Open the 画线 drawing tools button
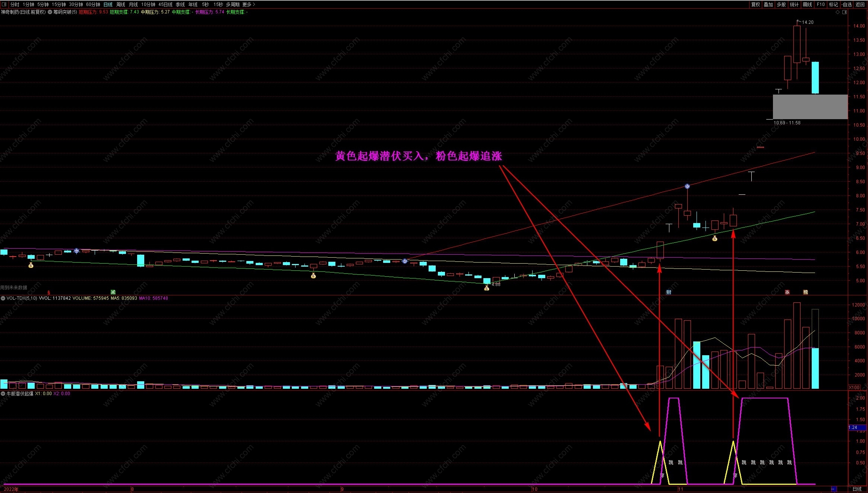 [x=807, y=4]
